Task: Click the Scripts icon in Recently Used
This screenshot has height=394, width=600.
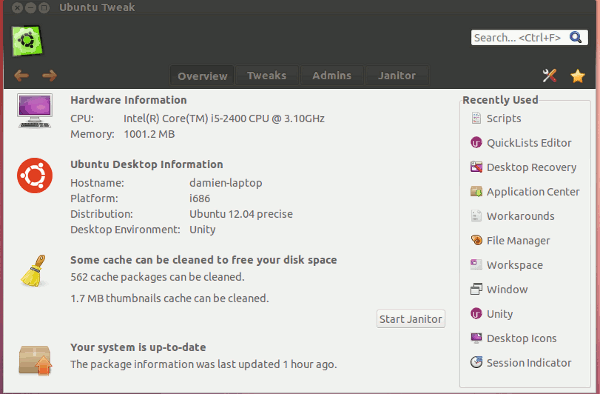Action: pyautogui.click(x=476, y=118)
